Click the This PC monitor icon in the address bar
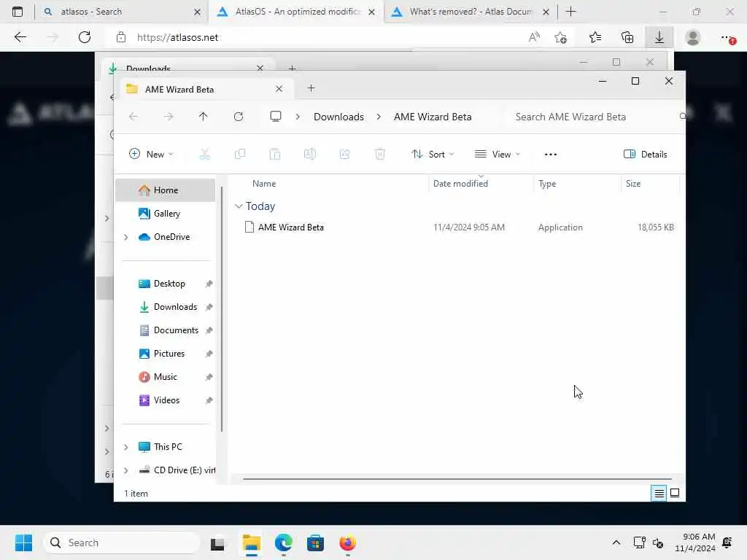 point(275,117)
